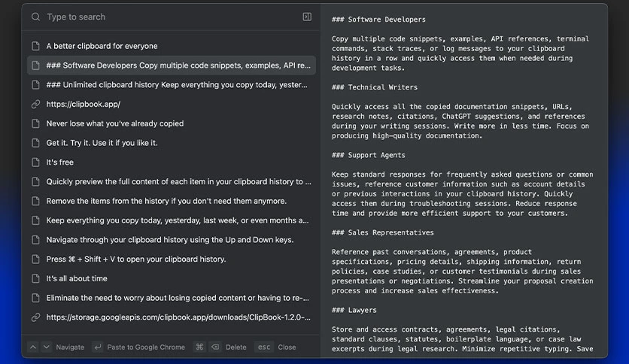Click the 'esc' key badge
The width and height of the screenshot is (629, 364).
[264, 347]
